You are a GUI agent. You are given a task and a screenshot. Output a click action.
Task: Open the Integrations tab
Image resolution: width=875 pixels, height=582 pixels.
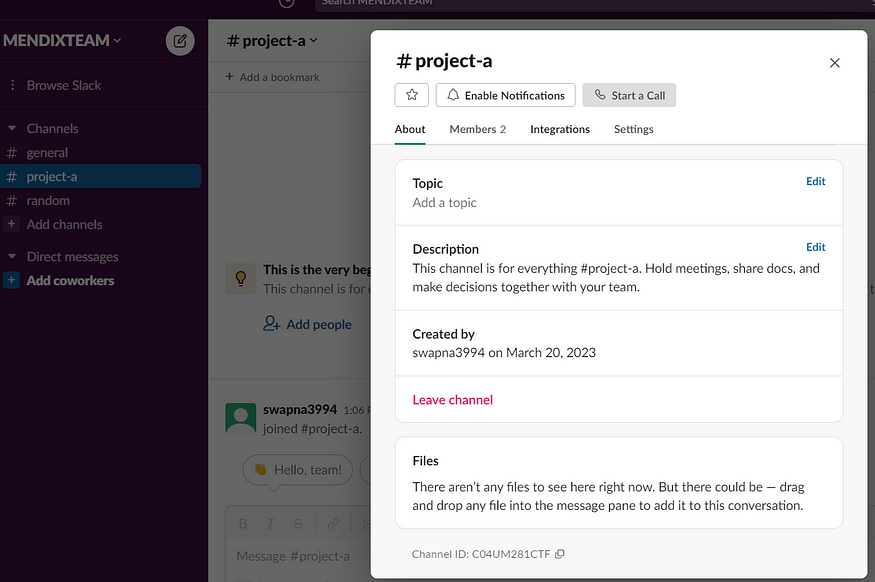coord(560,129)
